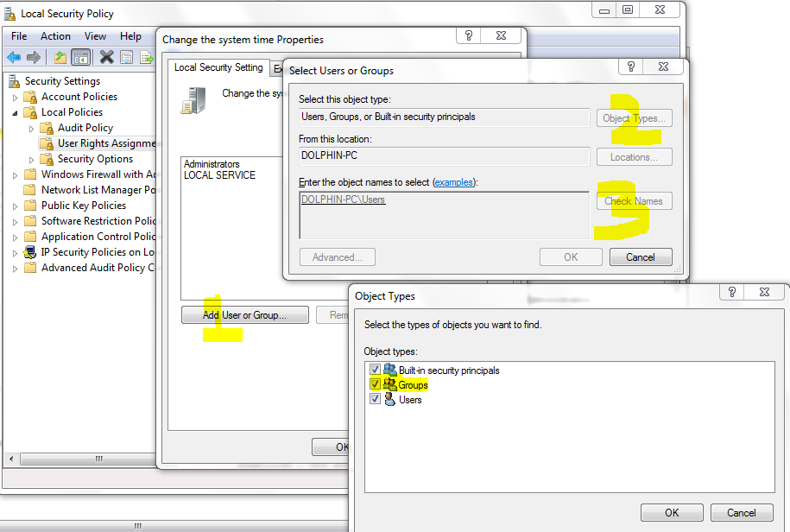The width and height of the screenshot is (790, 532).
Task: Uncheck the Groups object type
Action: (x=375, y=384)
